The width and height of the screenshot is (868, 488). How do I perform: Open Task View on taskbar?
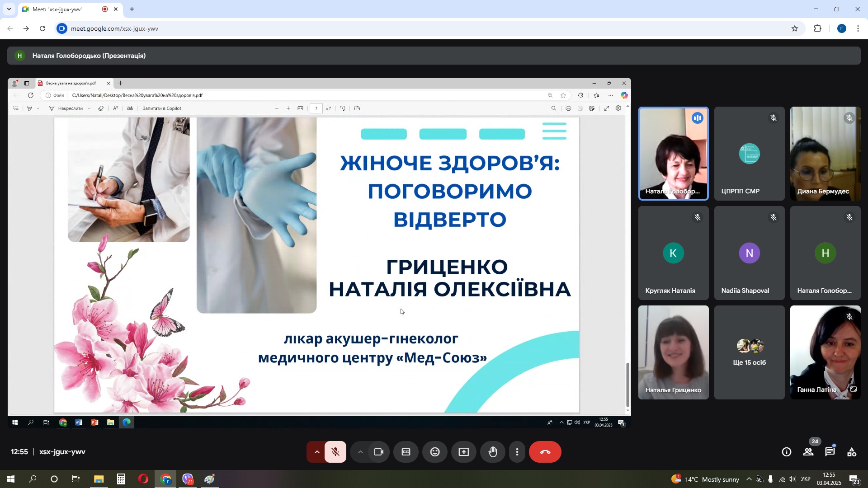[x=76, y=479]
